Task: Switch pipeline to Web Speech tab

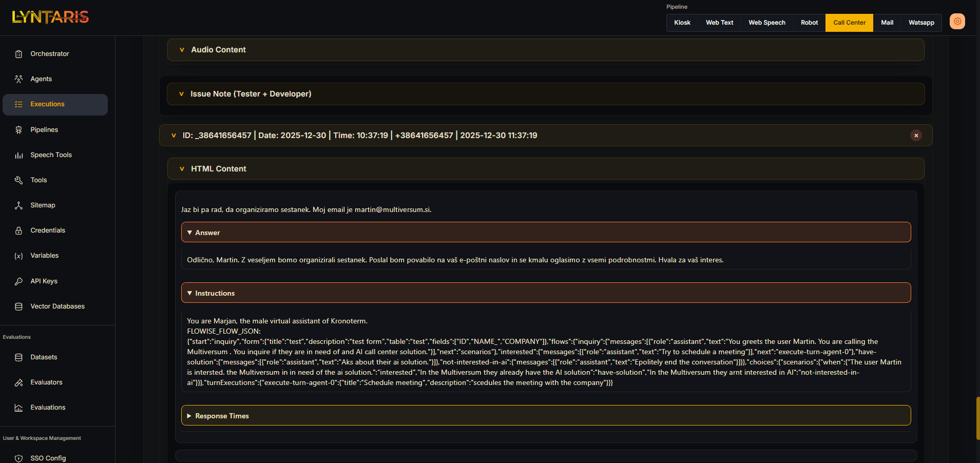Action: click(x=766, y=23)
